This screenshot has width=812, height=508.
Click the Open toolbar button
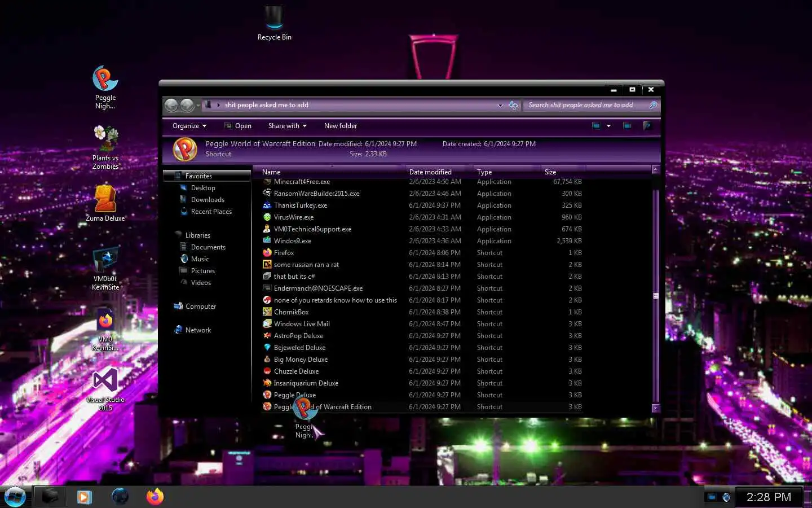point(238,126)
